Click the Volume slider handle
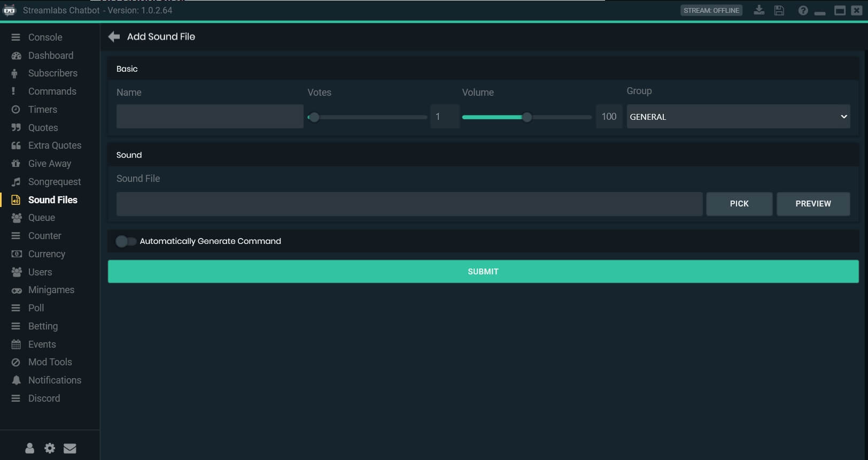Image resolution: width=868 pixels, height=460 pixels. coord(527,117)
